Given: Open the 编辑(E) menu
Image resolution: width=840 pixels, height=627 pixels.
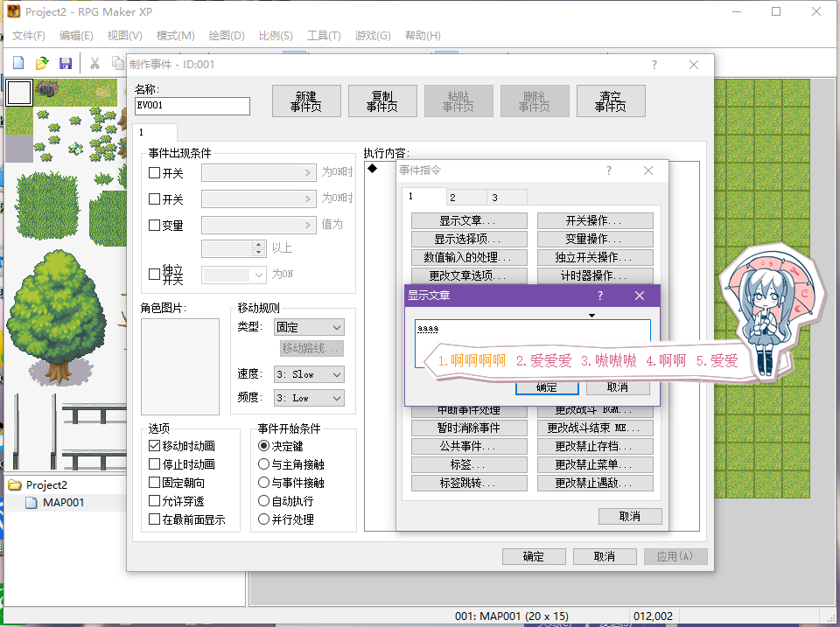Looking at the screenshot, I should 76,35.
